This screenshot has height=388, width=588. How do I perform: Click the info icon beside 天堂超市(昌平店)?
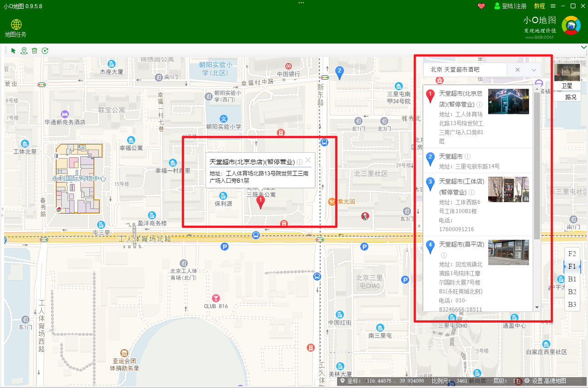pyautogui.click(x=444, y=255)
